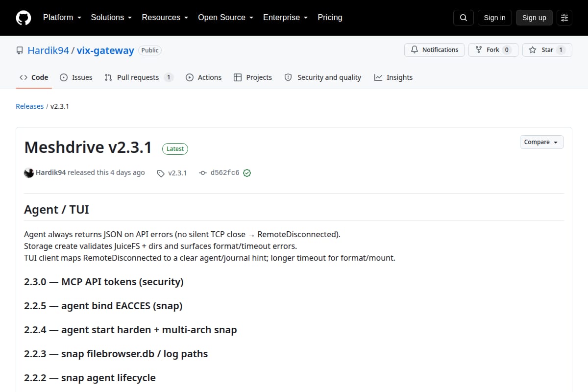Viewport: 588px width, 392px height.
Task: Open the Pricing page
Action: (330, 17)
